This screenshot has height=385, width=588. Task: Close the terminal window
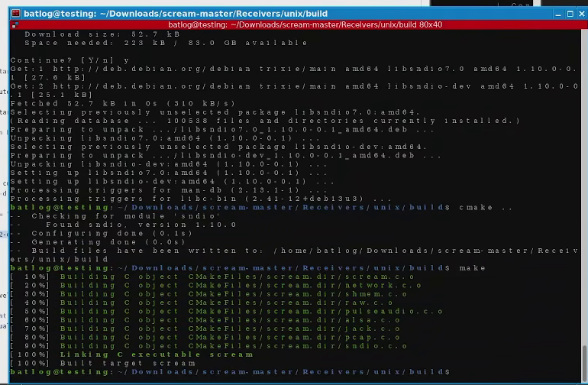pyautogui.click(x=582, y=14)
